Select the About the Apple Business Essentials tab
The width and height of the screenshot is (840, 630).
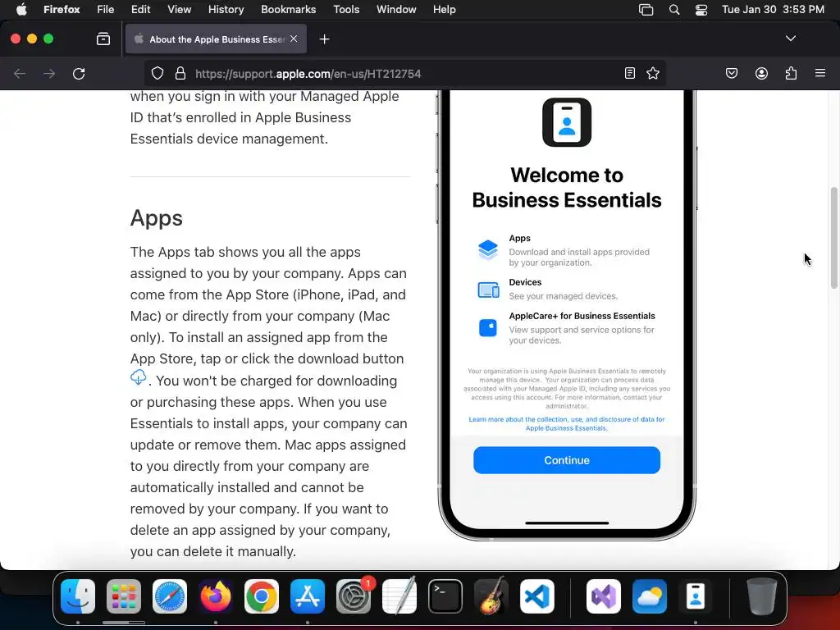(216, 39)
